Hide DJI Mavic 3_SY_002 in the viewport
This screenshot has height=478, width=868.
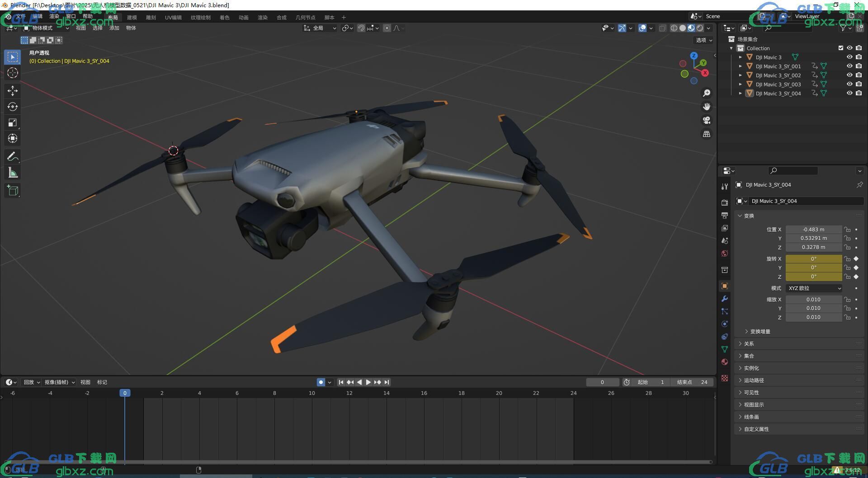(x=849, y=75)
